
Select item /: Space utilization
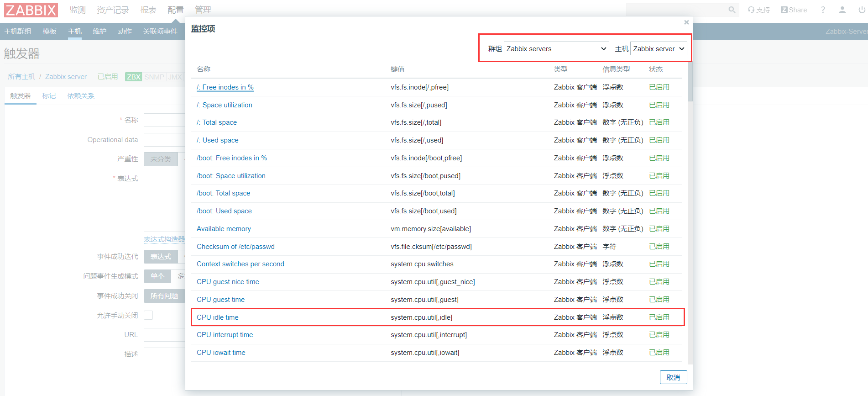224,105
